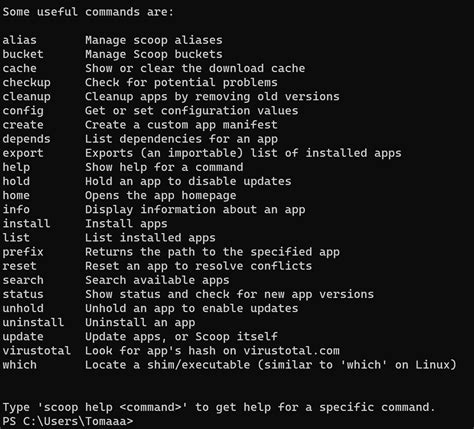Click the 'which' command entry
This screenshot has width=474, height=429.
click(19, 365)
